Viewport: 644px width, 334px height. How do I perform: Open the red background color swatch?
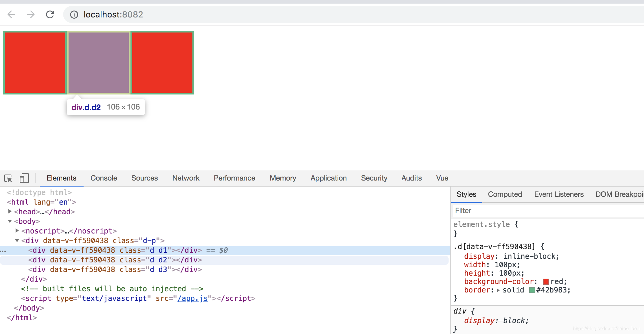pos(546,282)
